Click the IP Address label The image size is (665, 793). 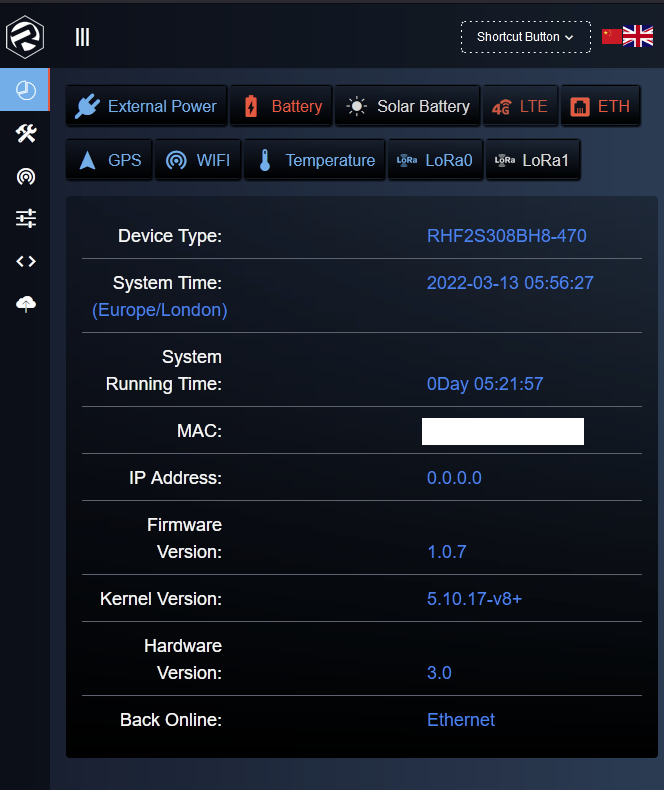coord(175,478)
